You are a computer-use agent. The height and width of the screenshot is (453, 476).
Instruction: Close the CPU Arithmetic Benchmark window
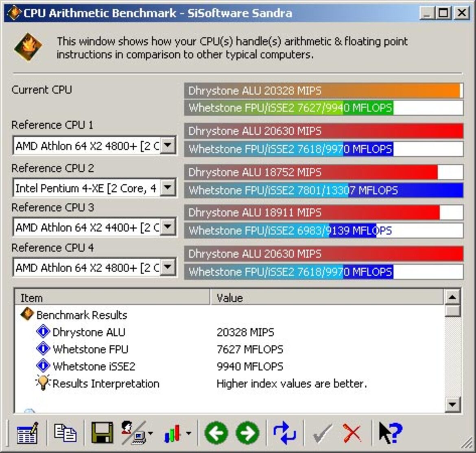[462, 13]
